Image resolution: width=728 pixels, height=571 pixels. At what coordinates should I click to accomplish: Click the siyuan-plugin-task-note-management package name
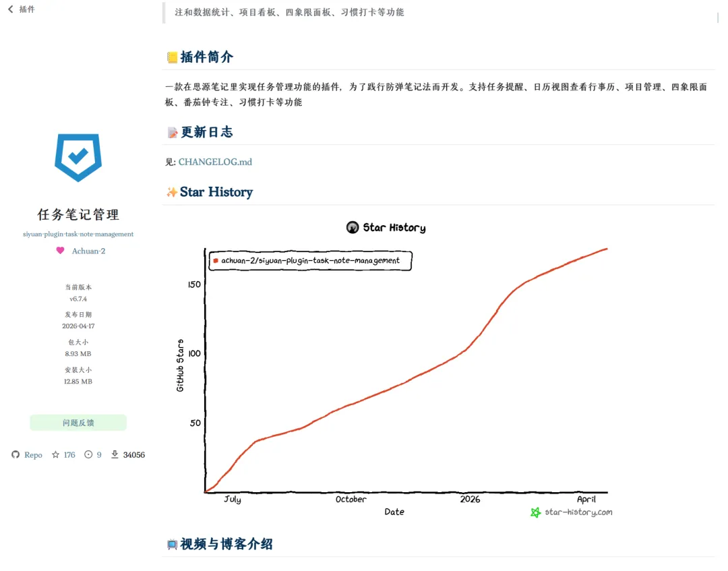click(78, 234)
